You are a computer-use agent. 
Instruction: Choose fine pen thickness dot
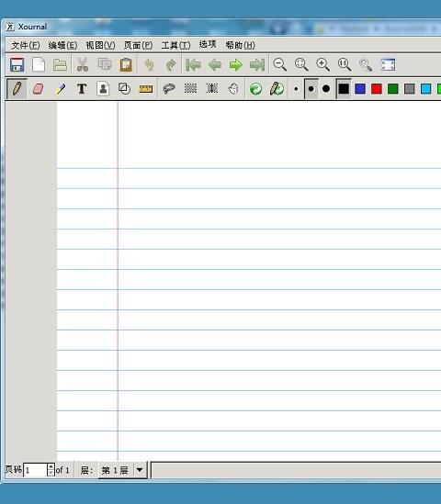pos(296,89)
